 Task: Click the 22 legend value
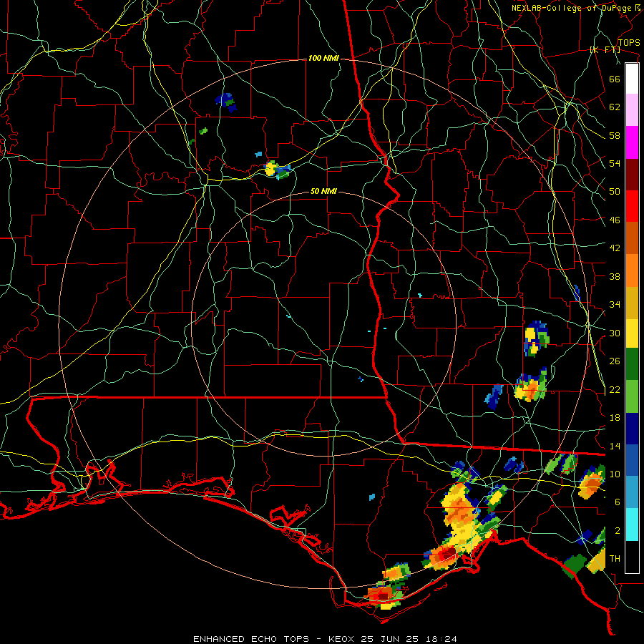[x=615, y=389]
